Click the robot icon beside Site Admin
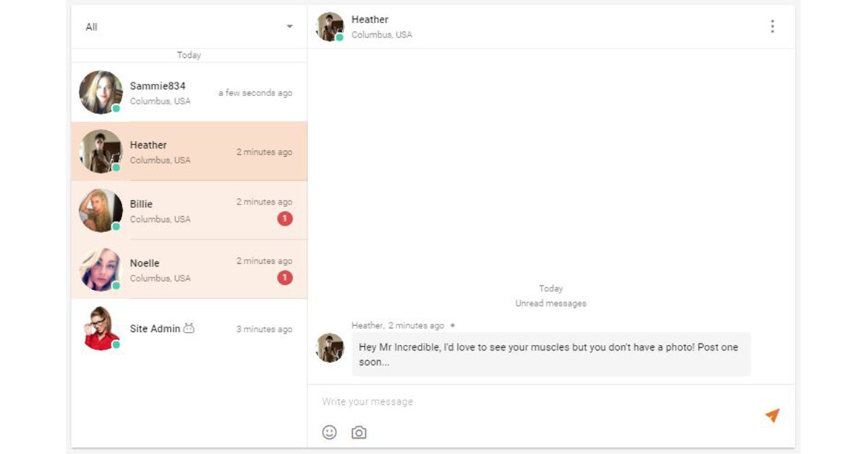Screen dimensions: 868x454 (x=189, y=327)
